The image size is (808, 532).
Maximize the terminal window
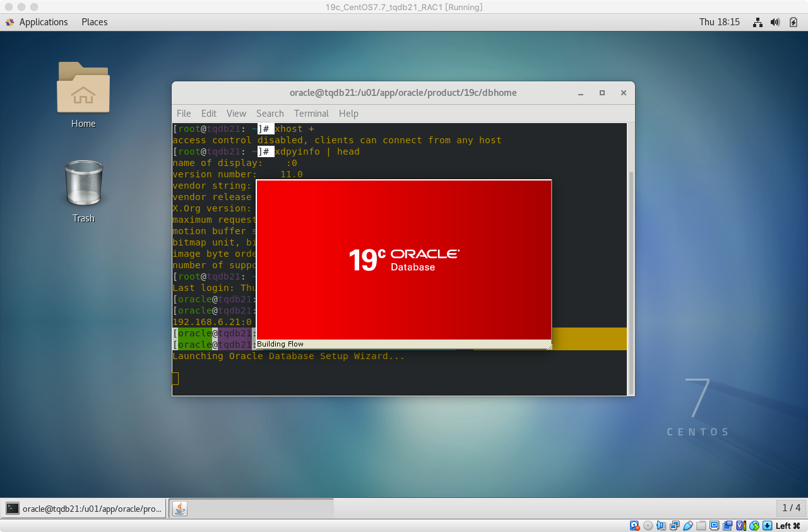(x=602, y=93)
